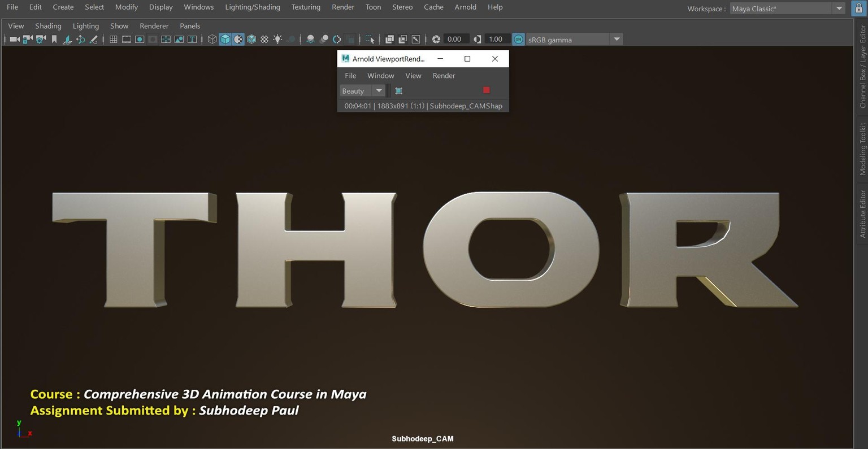The image size is (868, 449).
Task: Toggle the Motion Blur icon
Action: pyautogui.click(x=324, y=39)
